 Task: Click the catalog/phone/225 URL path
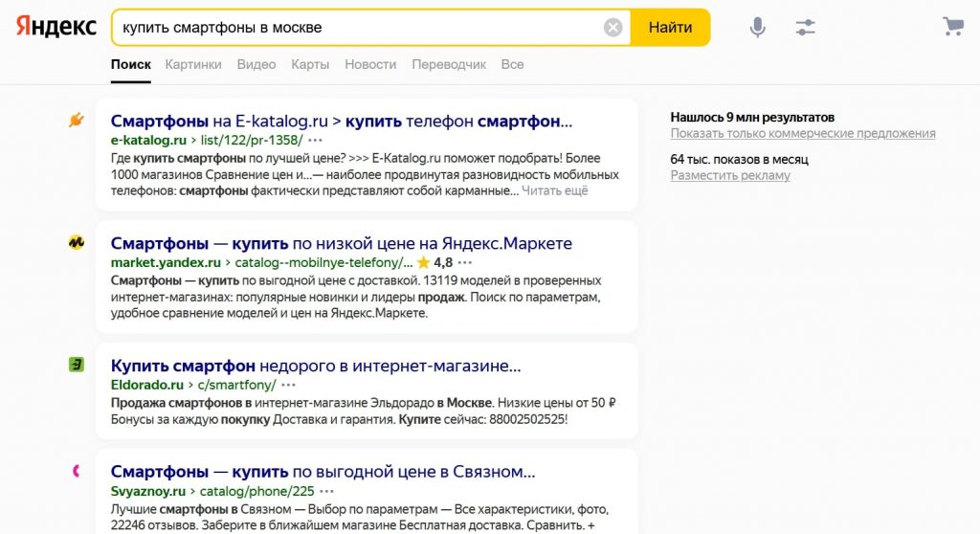[x=256, y=492]
